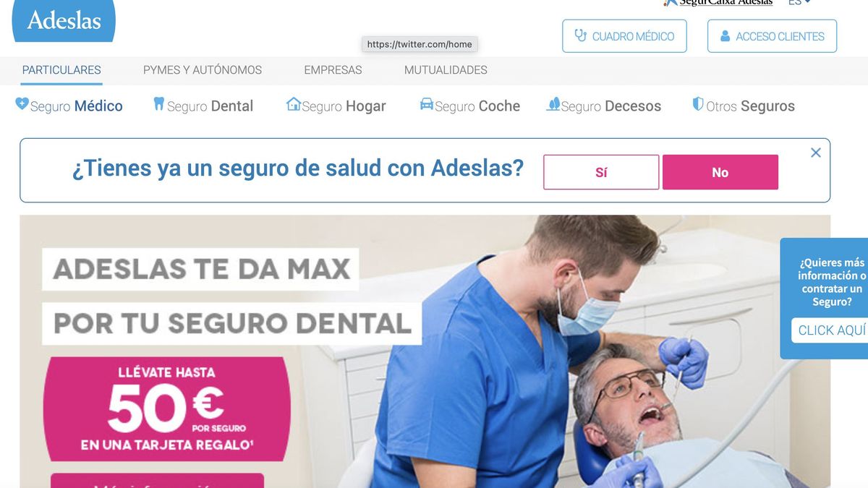Open the SegurCaixa Adeslas link

click(x=718, y=2)
